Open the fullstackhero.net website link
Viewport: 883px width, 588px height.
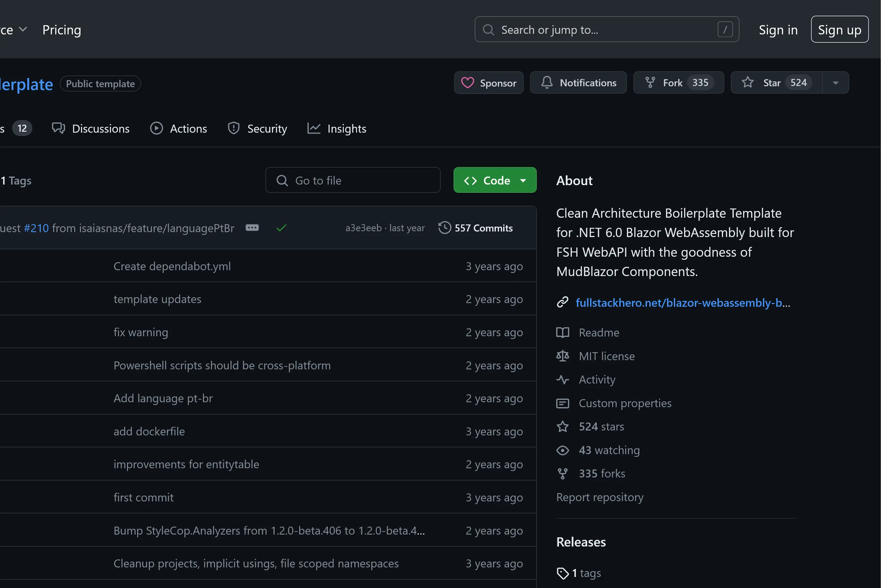pyautogui.click(x=682, y=303)
